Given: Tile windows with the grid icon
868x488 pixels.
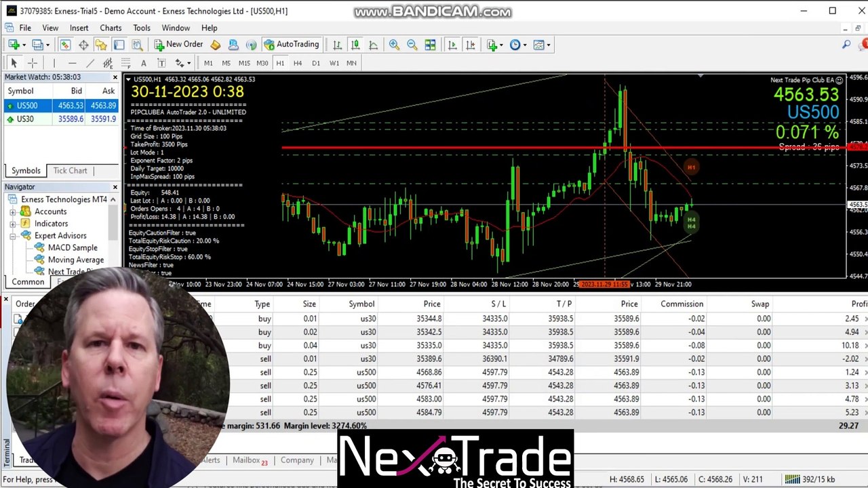Looking at the screenshot, I should (x=430, y=45).
